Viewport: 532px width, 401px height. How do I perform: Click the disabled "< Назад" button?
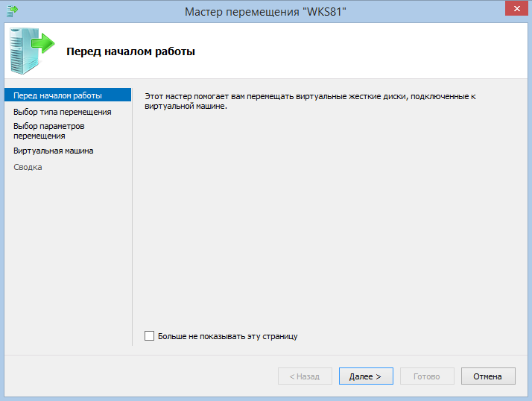pyautogui.click(x=304, y=376)
